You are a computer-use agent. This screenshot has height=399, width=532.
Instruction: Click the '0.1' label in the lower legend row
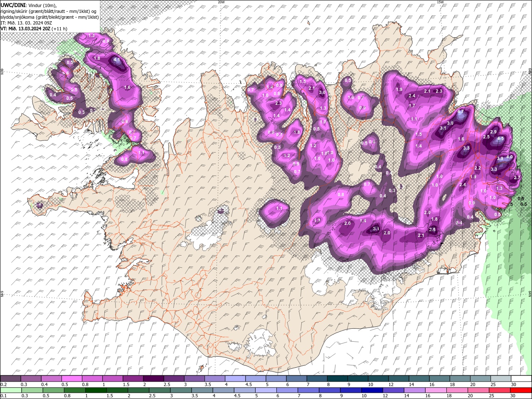3,396
